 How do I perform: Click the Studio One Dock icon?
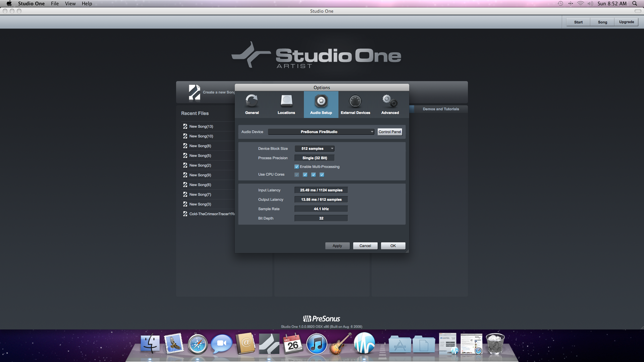[269, 344]
